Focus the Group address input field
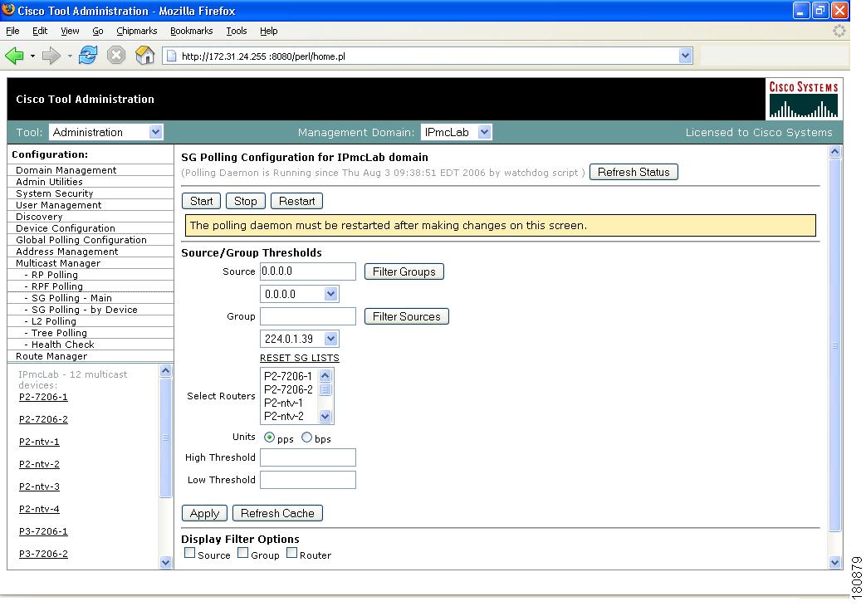The width and height of the screenshot is (866, 616). (308, 316)
